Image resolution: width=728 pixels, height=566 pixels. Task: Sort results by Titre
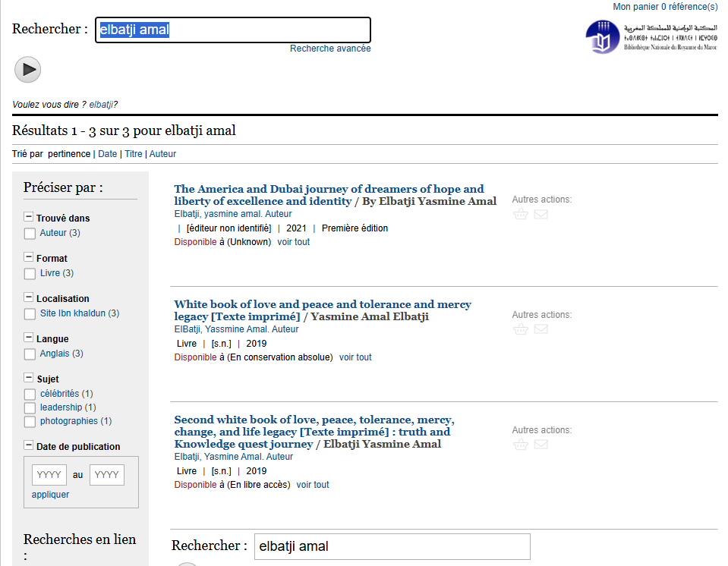134,154
